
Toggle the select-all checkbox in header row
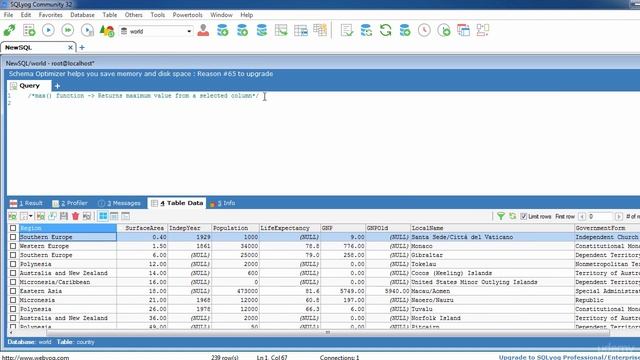[x=13, y=228]
